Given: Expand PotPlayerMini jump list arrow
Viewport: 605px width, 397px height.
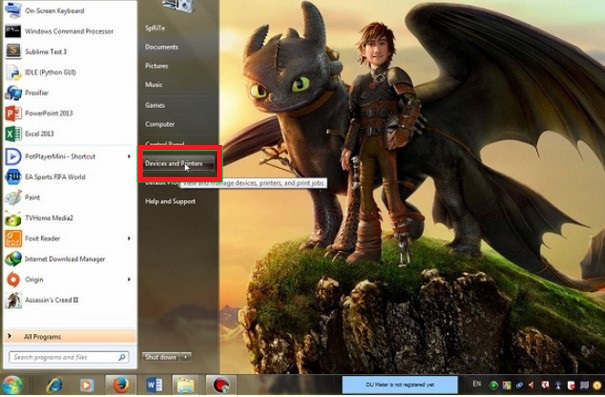Looking at the screenshot, I should click(129, 156).
